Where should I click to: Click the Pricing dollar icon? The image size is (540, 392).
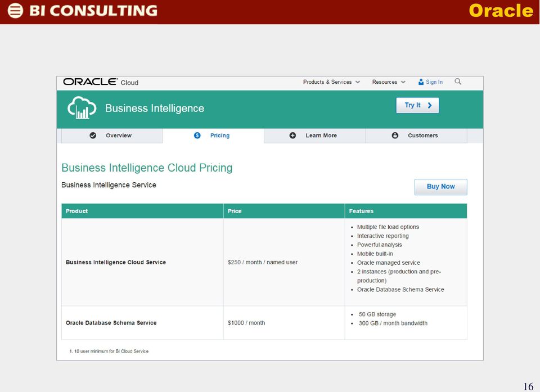[x=197, y=136]
